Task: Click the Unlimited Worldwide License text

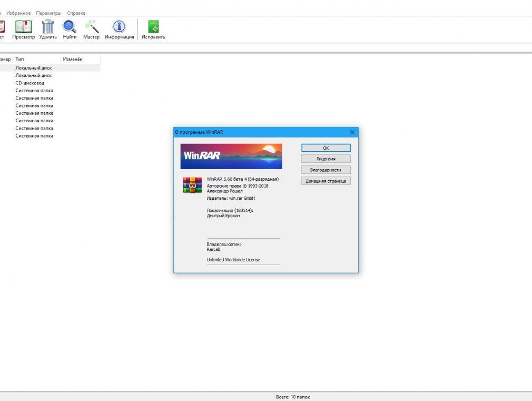Action: (x=233, y=260)
